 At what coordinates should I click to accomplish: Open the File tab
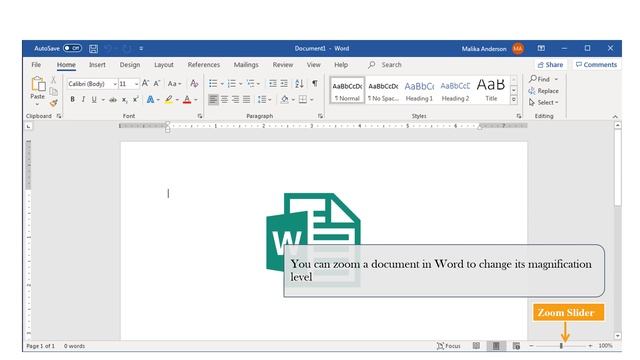click(x=36, y=65)
